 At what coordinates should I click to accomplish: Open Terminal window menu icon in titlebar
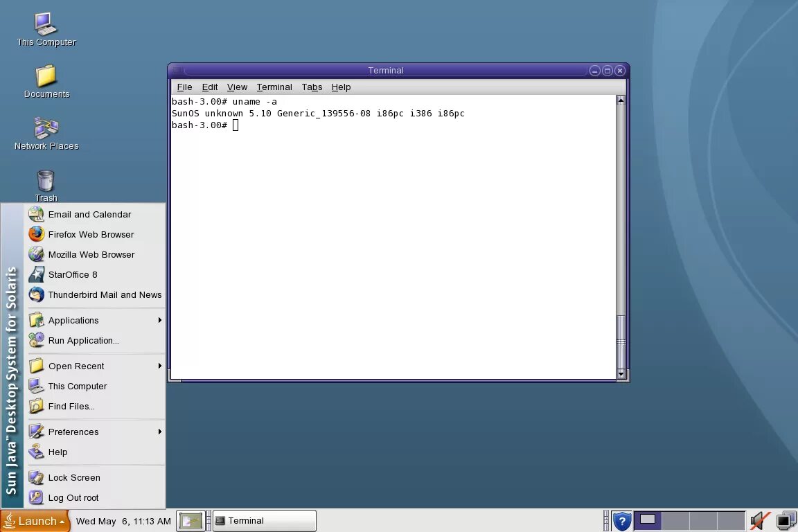[177, 70]
